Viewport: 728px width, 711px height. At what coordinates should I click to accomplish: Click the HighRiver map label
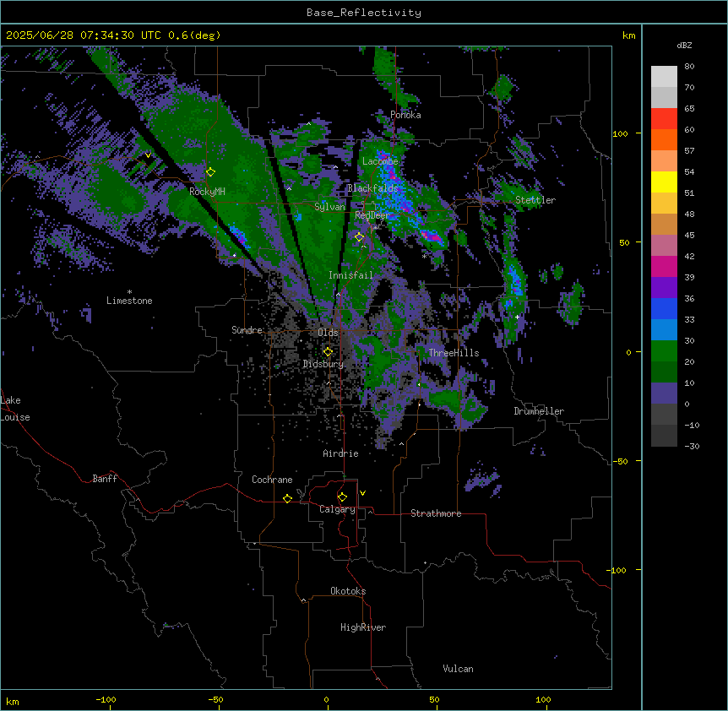363,627
